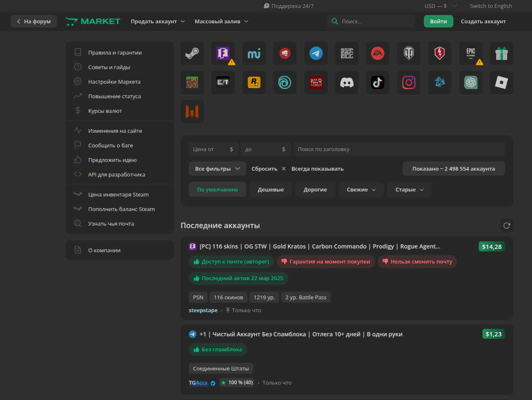Viewport: 532px width, 400px height.
Task: Focus the Поиск по заголовку field
Action: (399, 149)
